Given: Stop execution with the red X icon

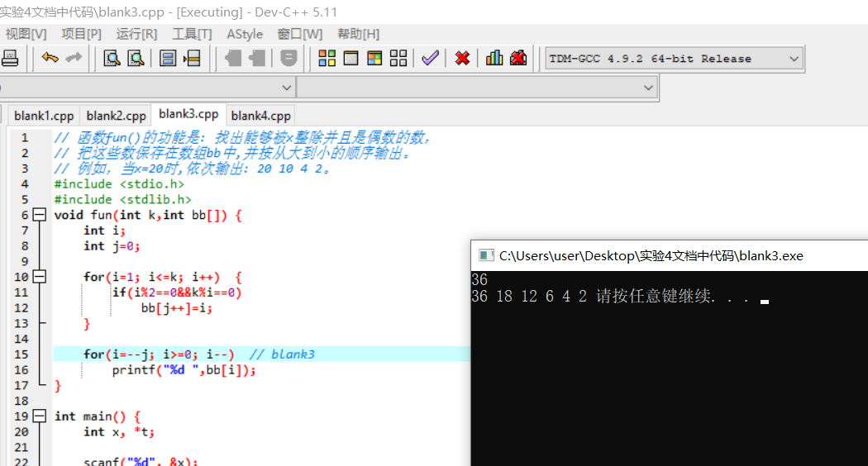Looking at the screenshot, I should point(462,58).
